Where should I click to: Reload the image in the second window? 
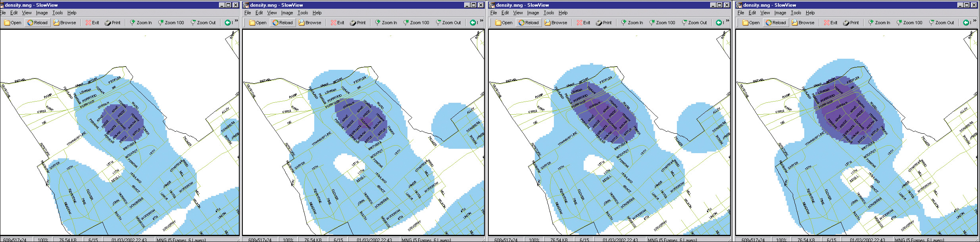click(282, 23)
